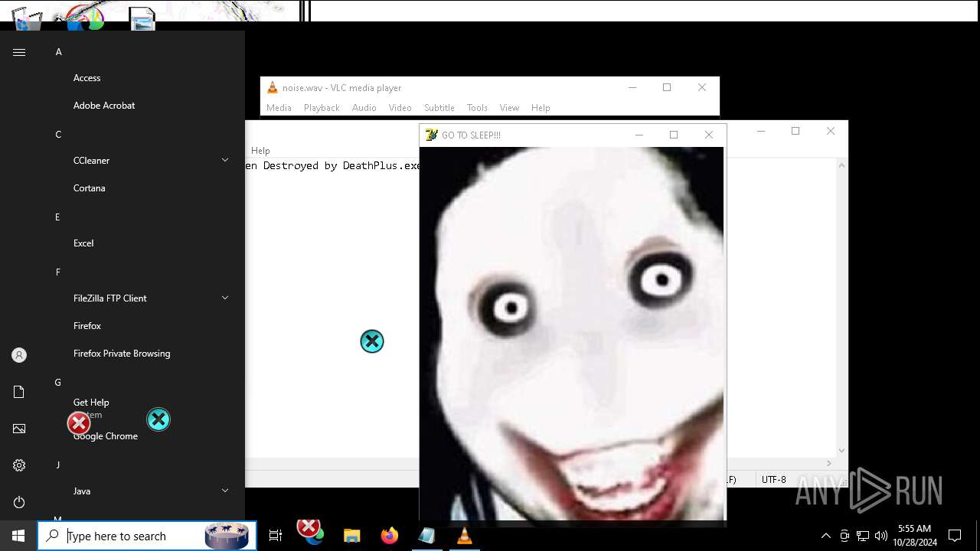The height and width of the screenshot is (551, 980).
Task: Open Firefox Private Browsing entry
Action: [x=122, y=354]
